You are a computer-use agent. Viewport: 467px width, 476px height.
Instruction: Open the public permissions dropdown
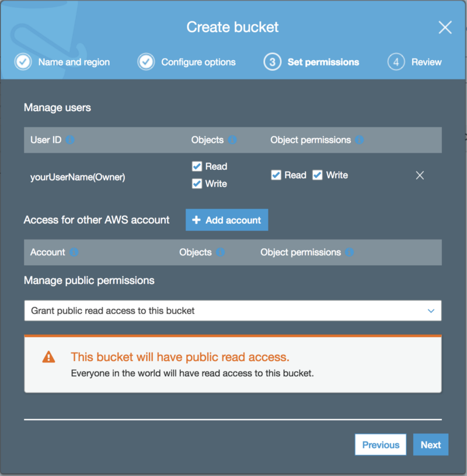click(x=233, y=311)
